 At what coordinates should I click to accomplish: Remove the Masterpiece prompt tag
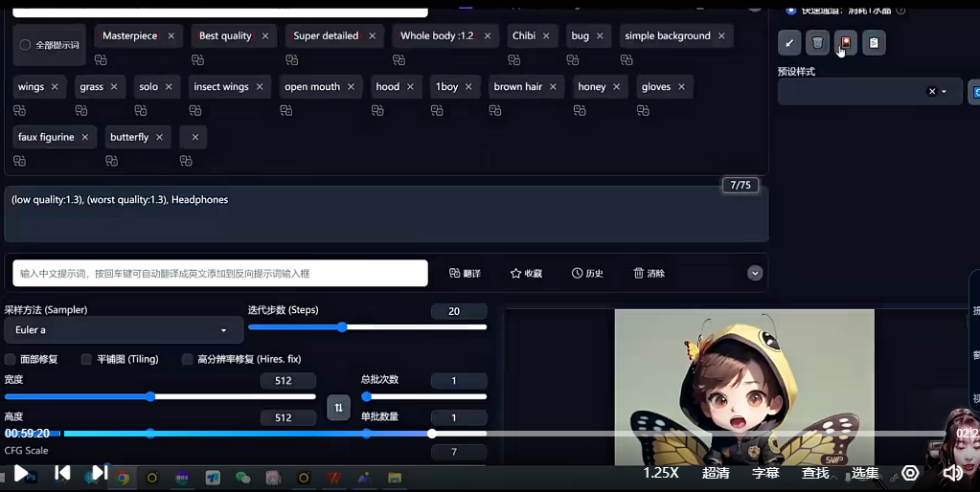[x=171, y=36]
